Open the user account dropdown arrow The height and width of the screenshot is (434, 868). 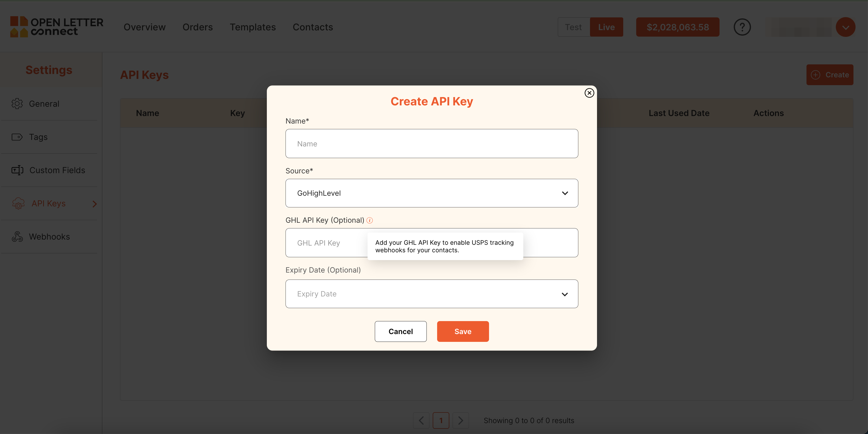(845, 27)
